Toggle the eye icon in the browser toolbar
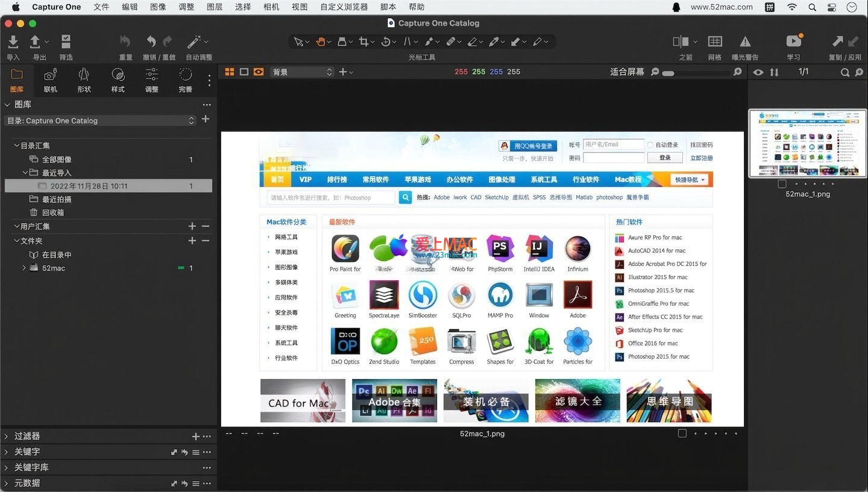This screenshot has width=868, height=492. (x=758, y=72)
